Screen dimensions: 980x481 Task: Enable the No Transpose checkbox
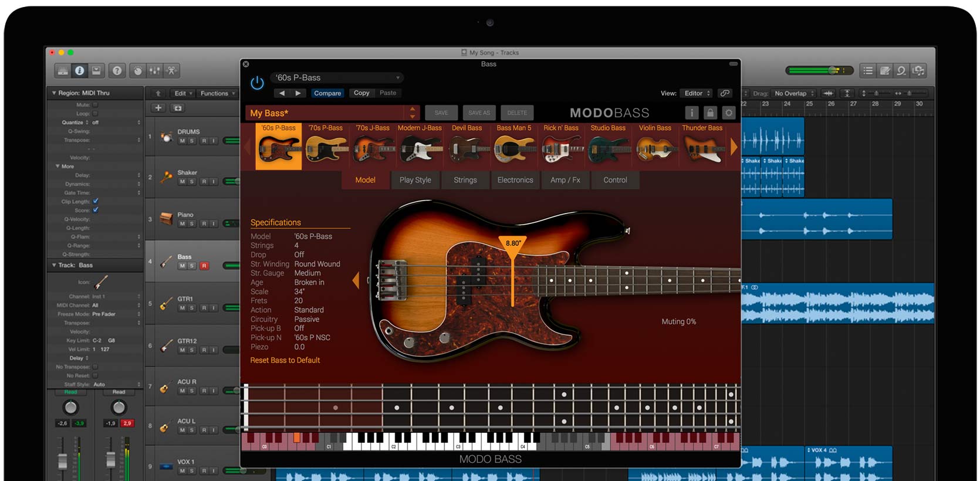95,367
